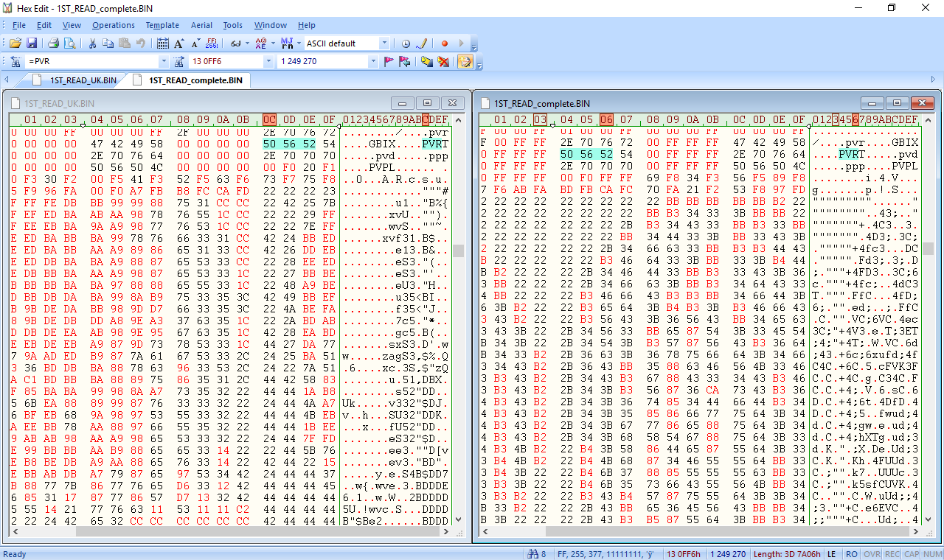The height and width of the screenshot is (560, 944).
Task: Expand the character set icon dropdown arrow
Action: pos(272,43)
